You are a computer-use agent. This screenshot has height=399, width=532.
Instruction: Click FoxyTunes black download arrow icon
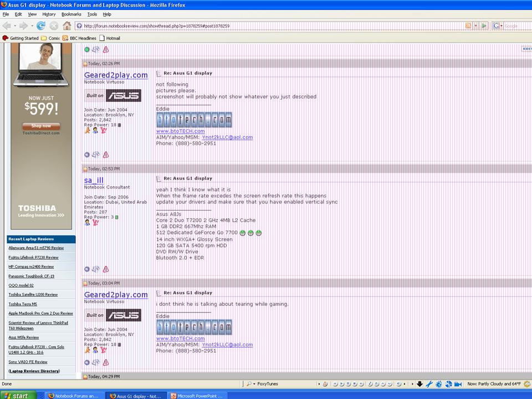point(420,383)
